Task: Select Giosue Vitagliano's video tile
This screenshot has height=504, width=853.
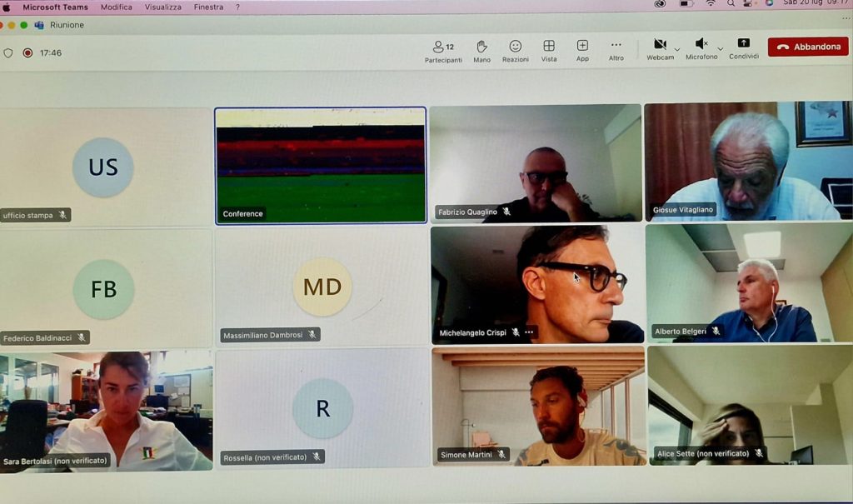Action: coord(748,161)
